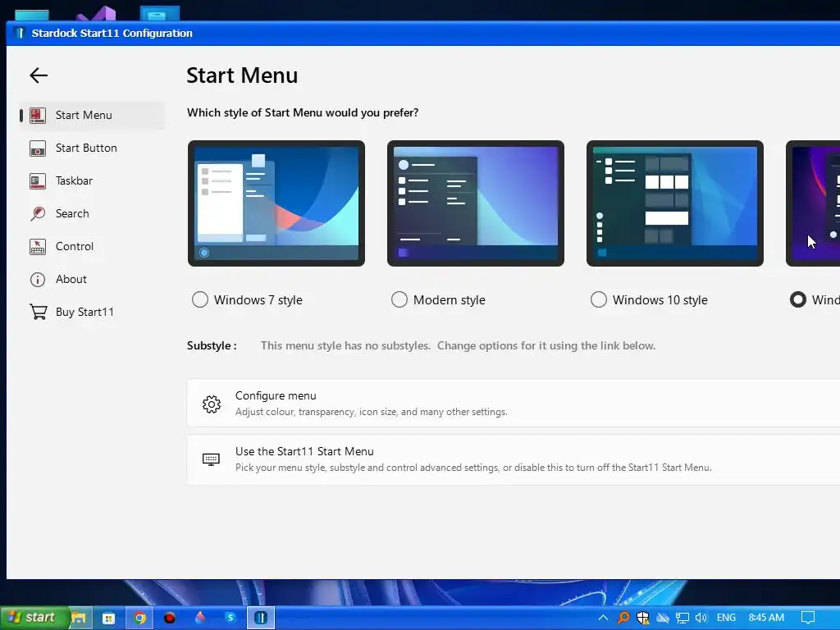Open Use the Start11 Start Menu options
The image size is (840, 630).
[x=514, y=459]
